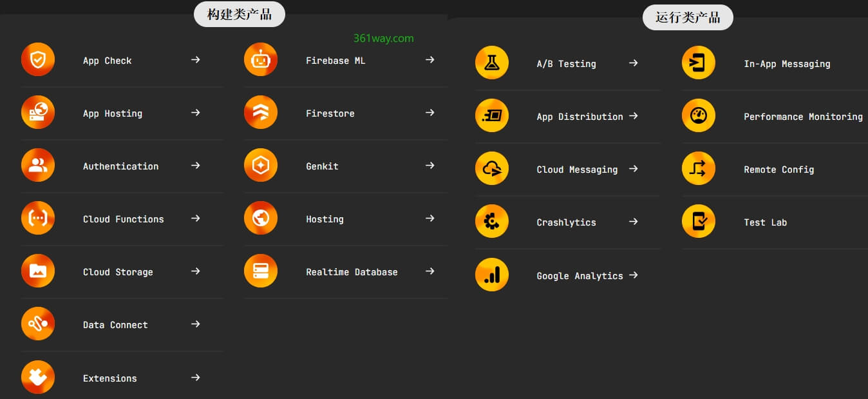This screenshot has width=868, height=399.
Task: Open Genkit using its arrow
Action: 429,165
